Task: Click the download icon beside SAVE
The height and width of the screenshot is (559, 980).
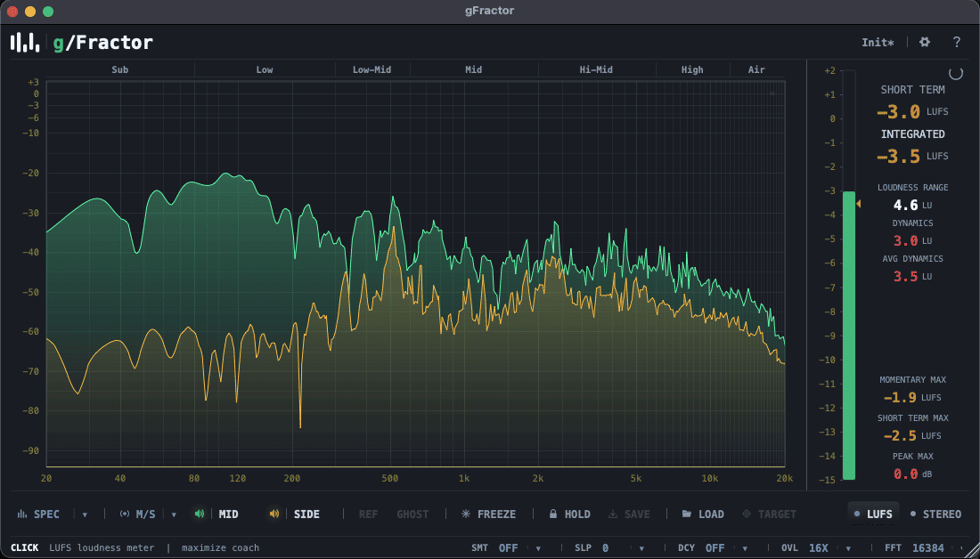Action: click(613, 514)
